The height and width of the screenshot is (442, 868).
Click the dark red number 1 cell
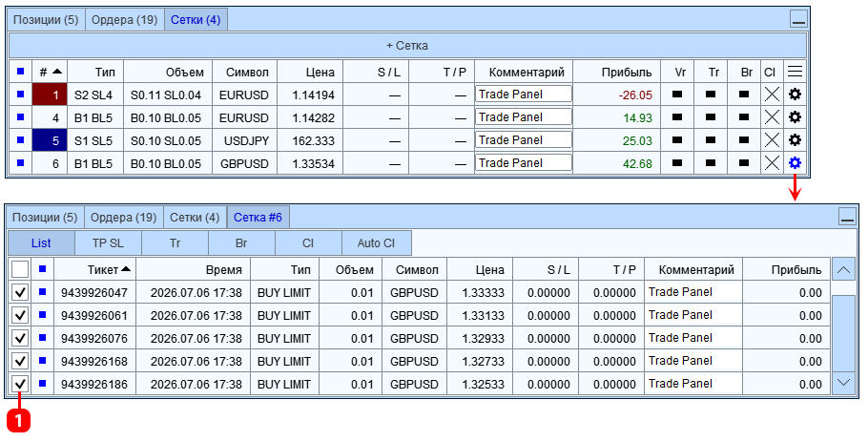click(50, 95)
